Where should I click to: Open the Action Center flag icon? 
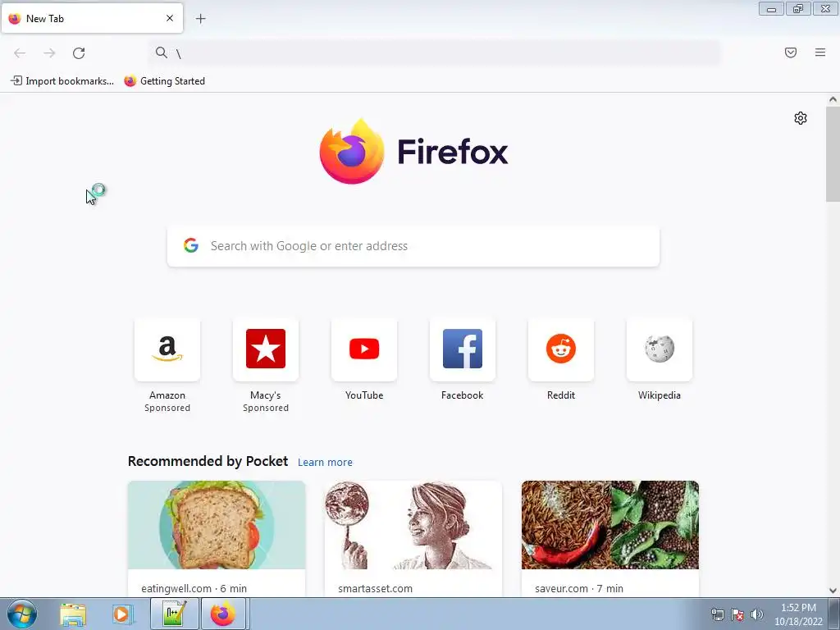click(737, 614)
